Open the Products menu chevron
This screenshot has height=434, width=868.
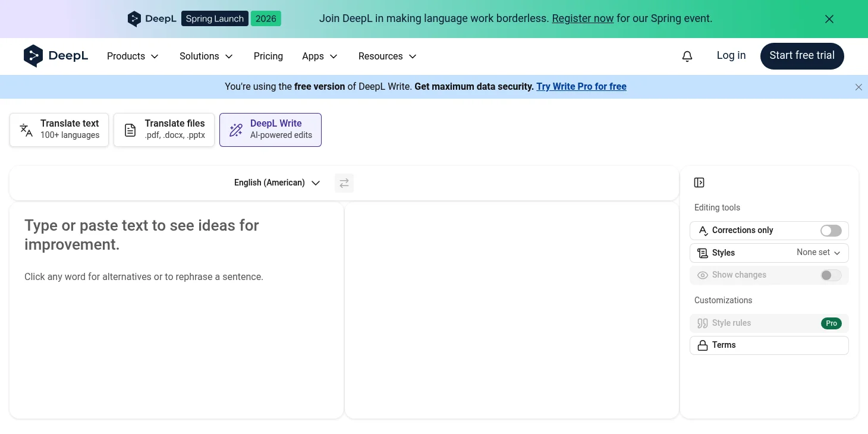pos(155,56)
